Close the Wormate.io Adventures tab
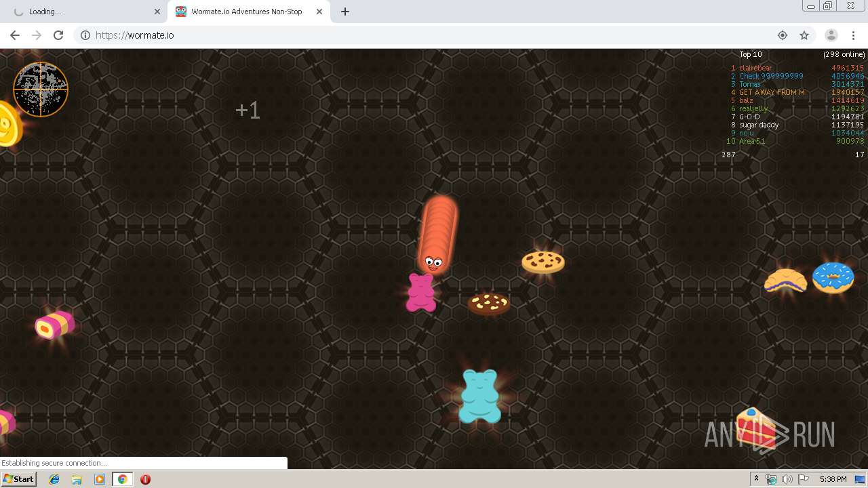The width and height of the screenshot is (868, 488). point(319,12)
